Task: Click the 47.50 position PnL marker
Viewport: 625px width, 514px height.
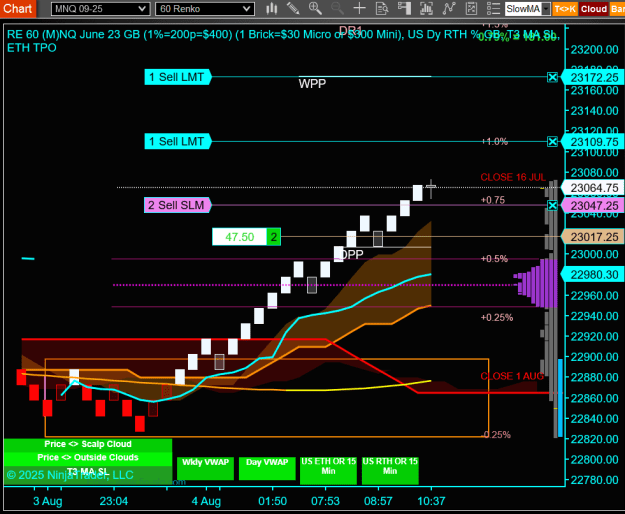Action: coord(240,237)
